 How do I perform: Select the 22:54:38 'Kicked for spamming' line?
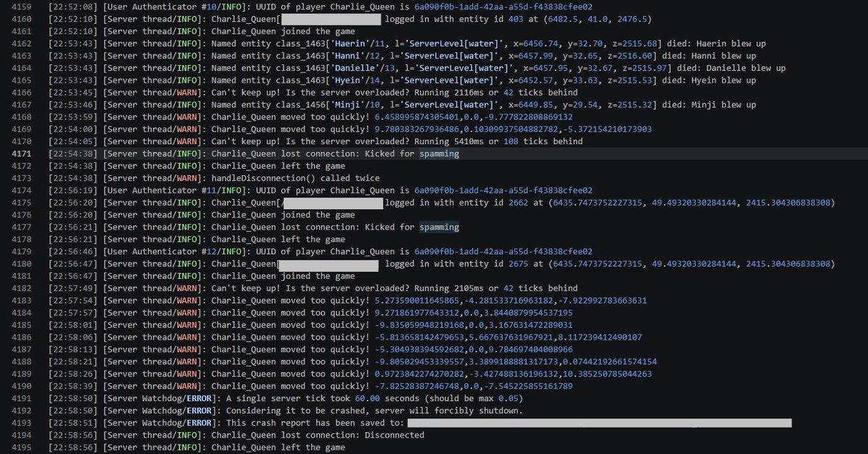pos(253,154)
